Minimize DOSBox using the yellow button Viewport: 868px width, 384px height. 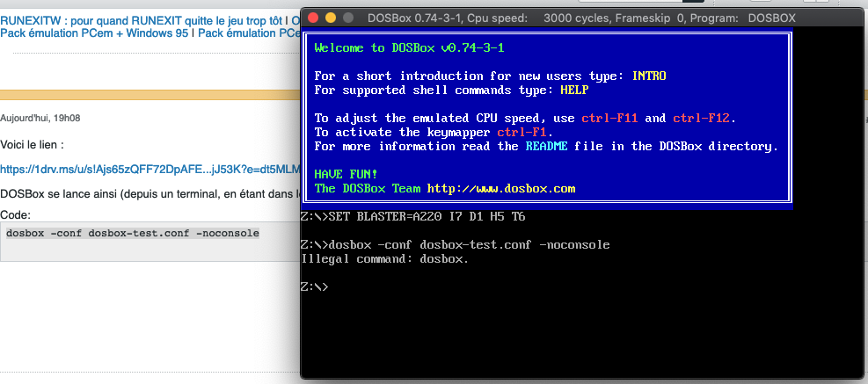pyautogui.click(x=331, y=18)
